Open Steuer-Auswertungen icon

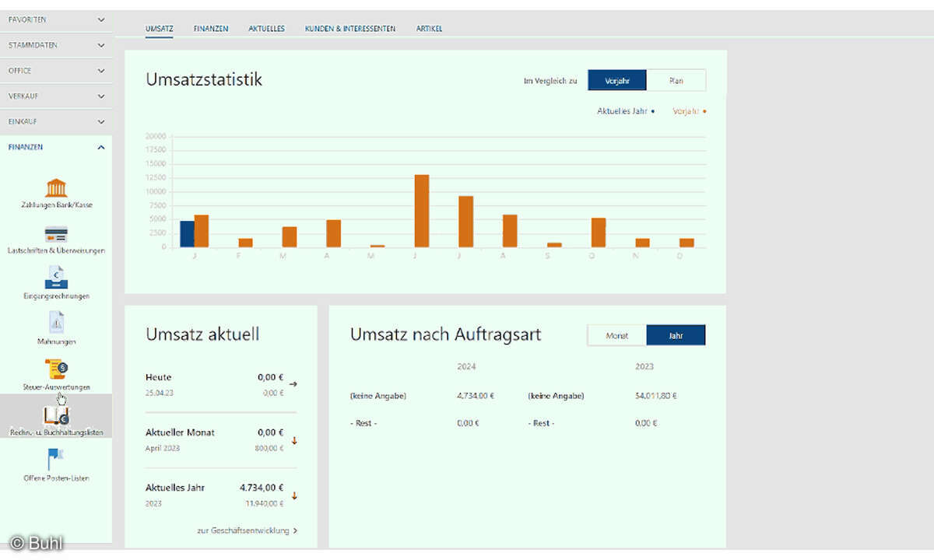[x=56, y=369]
